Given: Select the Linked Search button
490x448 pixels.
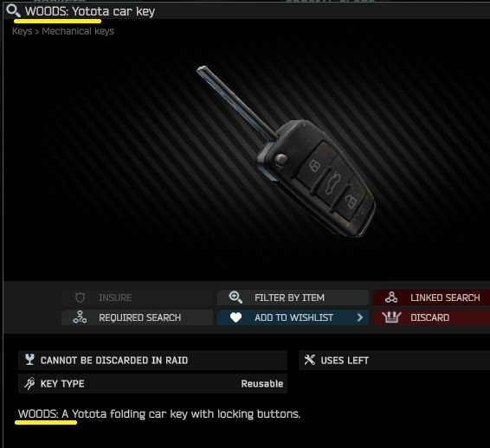Looking at the screenshot, I should (431, 298).
